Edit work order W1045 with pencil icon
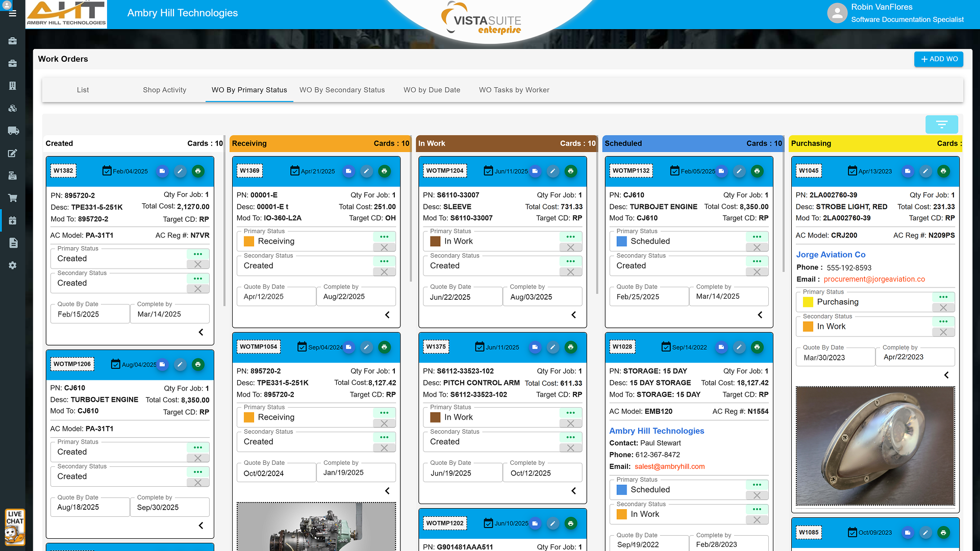This screenshot has width=980, height=551. pos(925,171)
